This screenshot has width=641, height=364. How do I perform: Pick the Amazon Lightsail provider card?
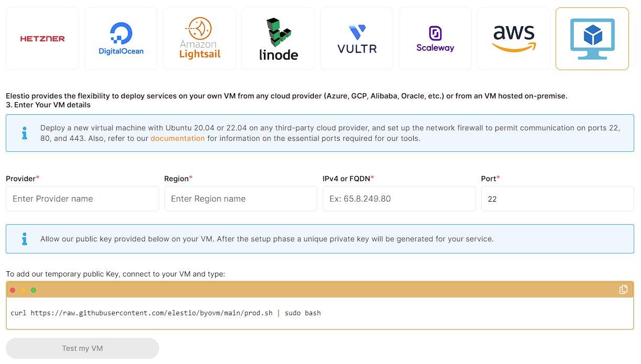pyautogui.click(x=200, y=39)
